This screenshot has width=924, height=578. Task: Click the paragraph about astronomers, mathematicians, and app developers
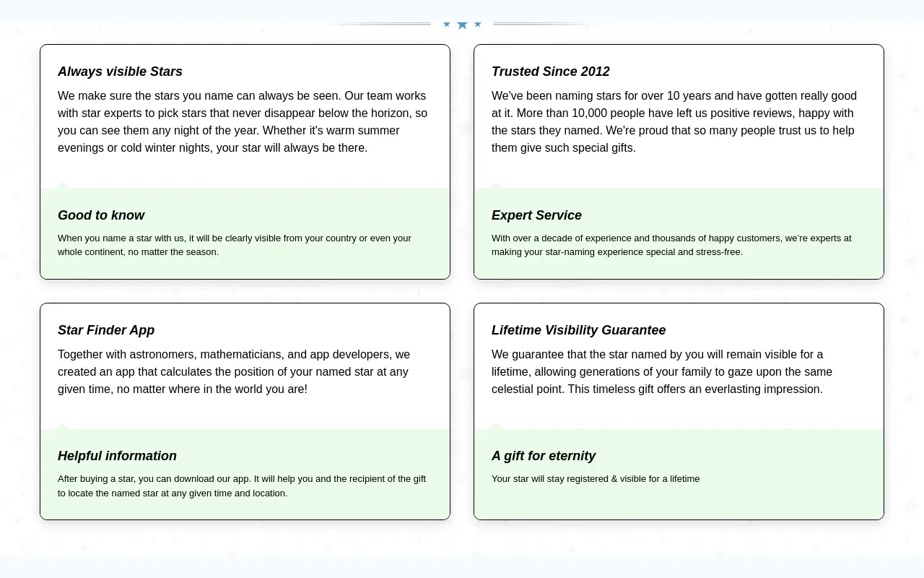point(234,371)
